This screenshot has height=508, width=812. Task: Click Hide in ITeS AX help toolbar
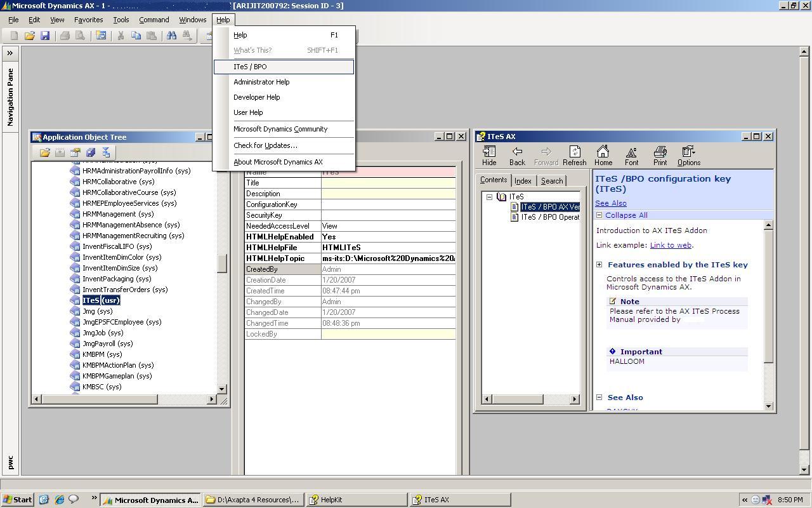489,156
